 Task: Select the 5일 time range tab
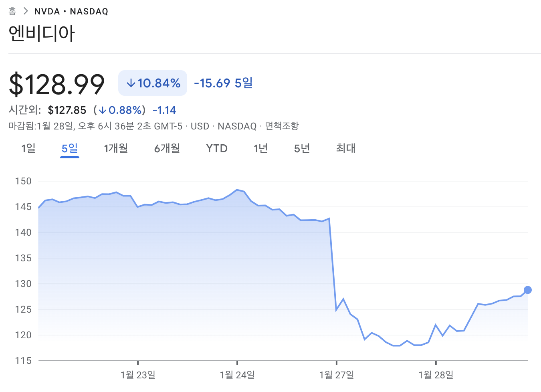[70, 148]
